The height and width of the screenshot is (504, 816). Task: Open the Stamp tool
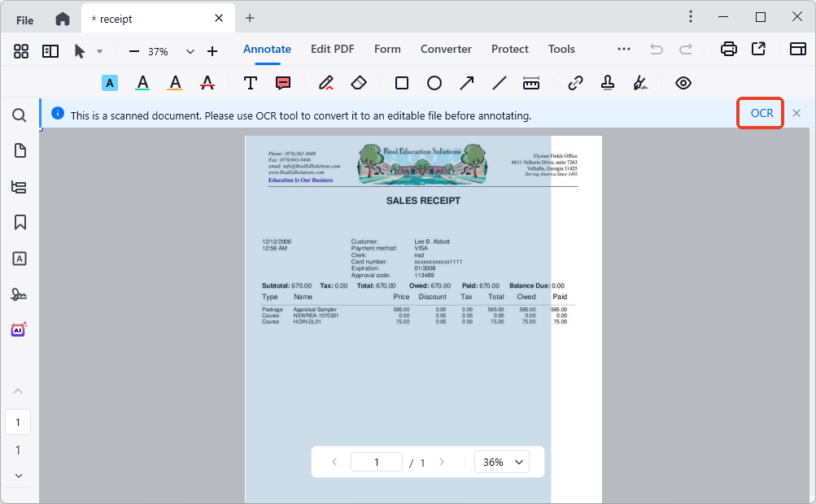[607, 82]
